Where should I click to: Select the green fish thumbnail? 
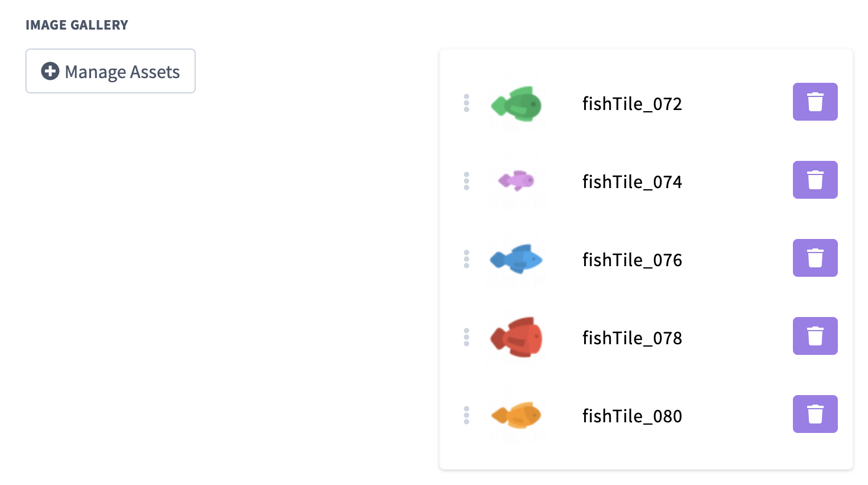click(x=517, y=104)
